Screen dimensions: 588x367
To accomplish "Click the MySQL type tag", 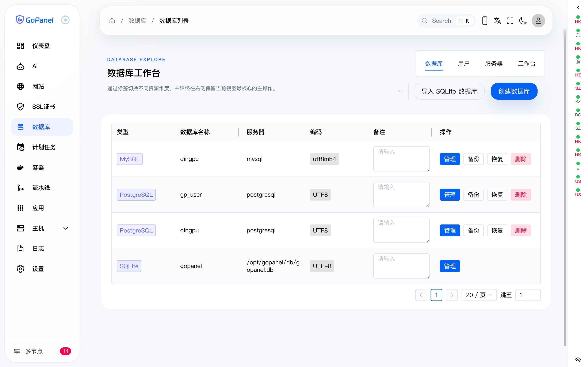I will click(x=130, y=159).
